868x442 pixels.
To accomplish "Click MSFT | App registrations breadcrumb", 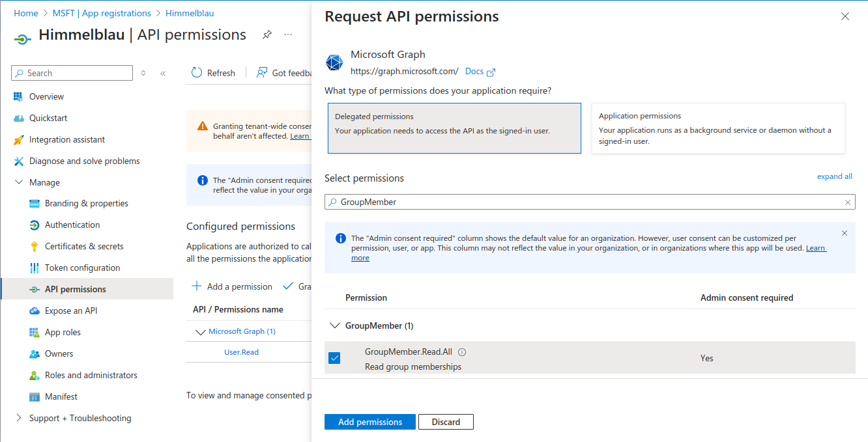I will pyautogui.click(x=100, y=13).
